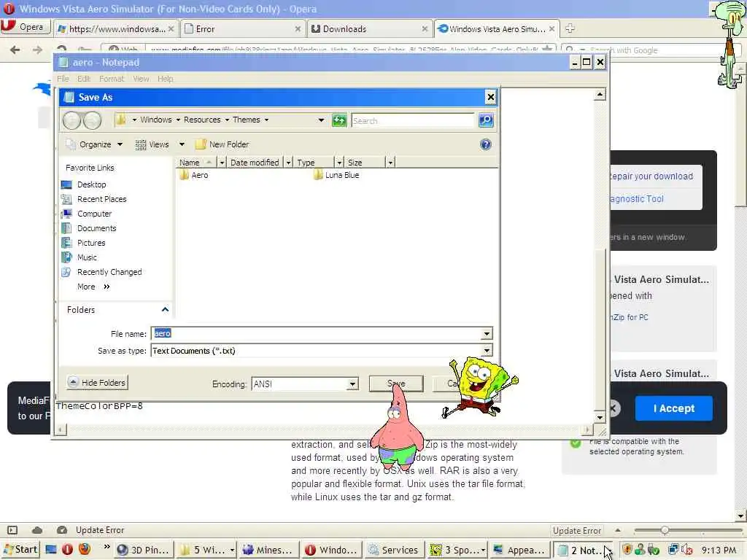This screenshot has width=747, height=560.
Task: Open the Views dropdown arrow
Action: (x=182, y=144)
